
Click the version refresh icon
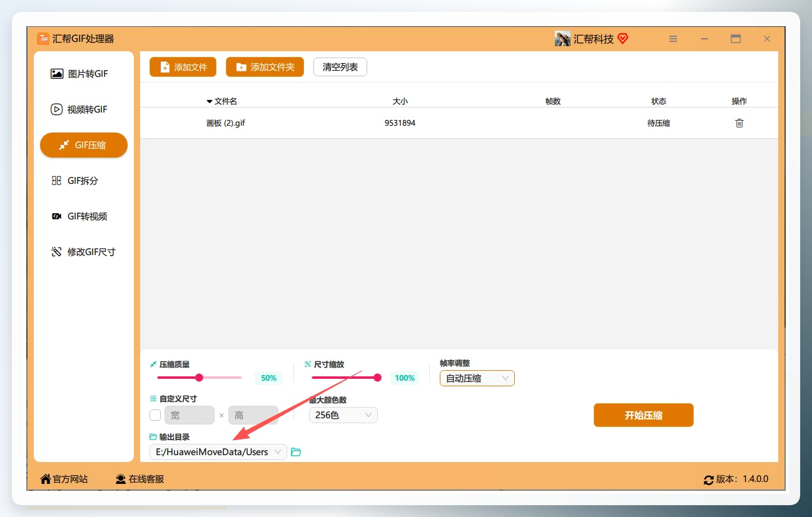coord(709,480)
